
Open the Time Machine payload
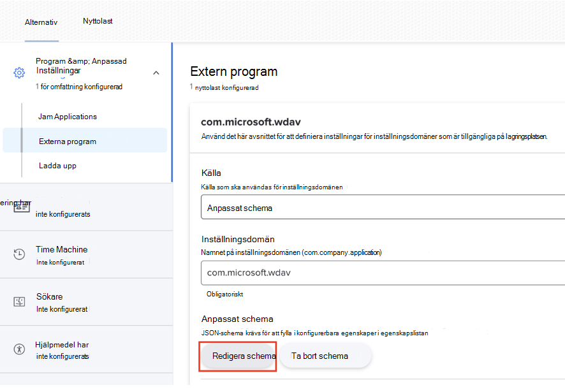pyautogui.click(x=87, y=255)
